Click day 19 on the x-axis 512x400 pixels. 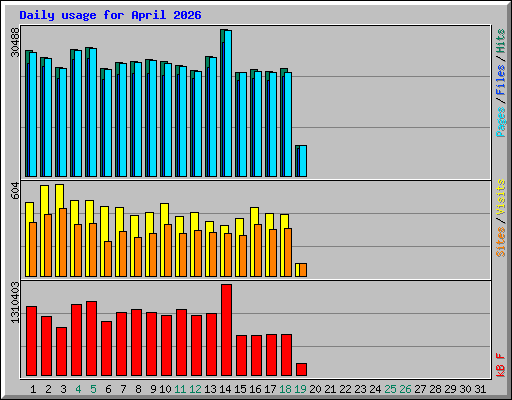[x=300, y=389]
